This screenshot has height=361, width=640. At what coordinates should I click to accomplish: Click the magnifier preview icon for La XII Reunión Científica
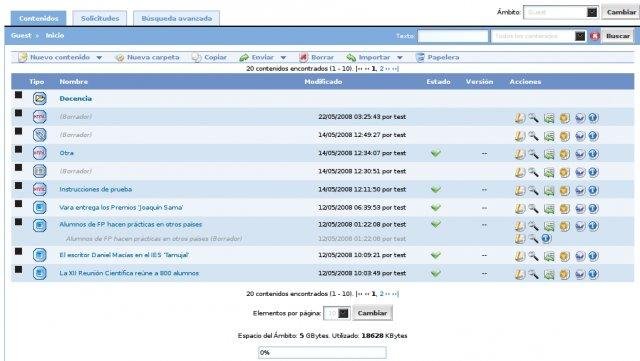(x=533, y=274)
